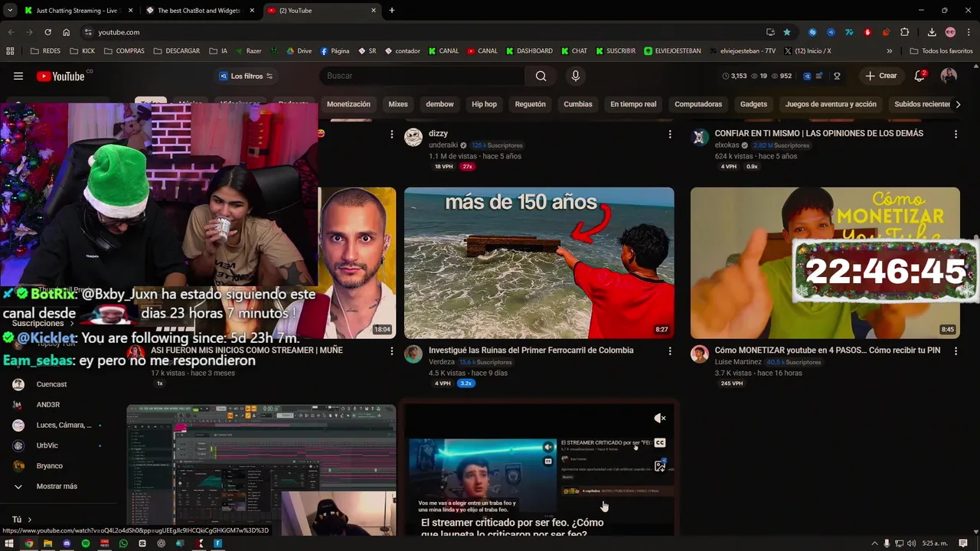Open Spotify from the taskbar
The width and height of the screenshot is (980, 551).
click(x=85, y=543)
